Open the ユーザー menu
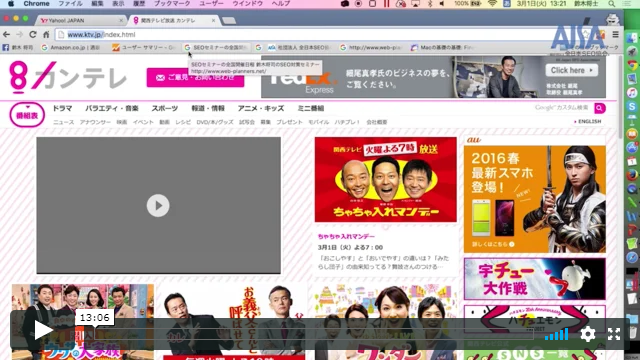Screen dimensions: 640x360 pos(211,4)
